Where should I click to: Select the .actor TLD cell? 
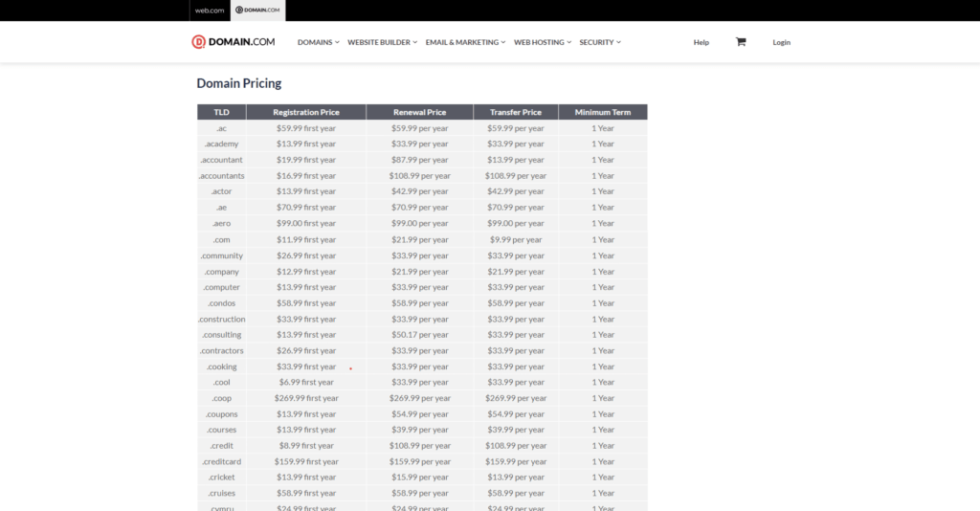coord(222,191)
